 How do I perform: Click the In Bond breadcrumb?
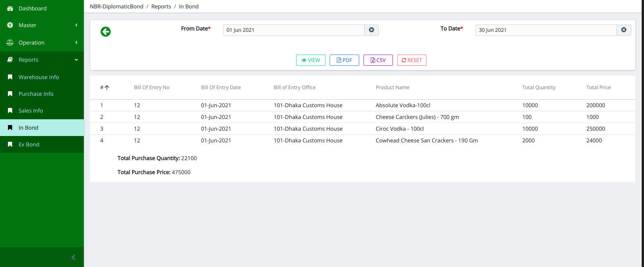click(x=189, y=6)
